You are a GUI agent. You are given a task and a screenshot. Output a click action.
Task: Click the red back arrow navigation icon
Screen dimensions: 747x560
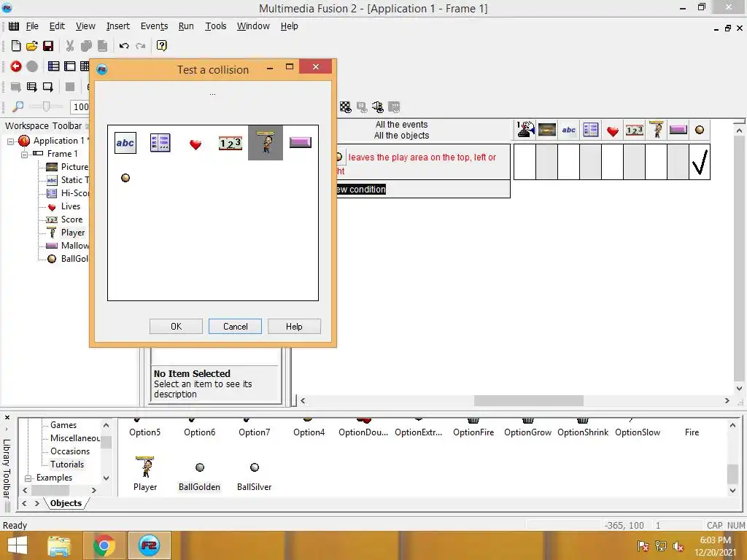click(x=16, y=66)
